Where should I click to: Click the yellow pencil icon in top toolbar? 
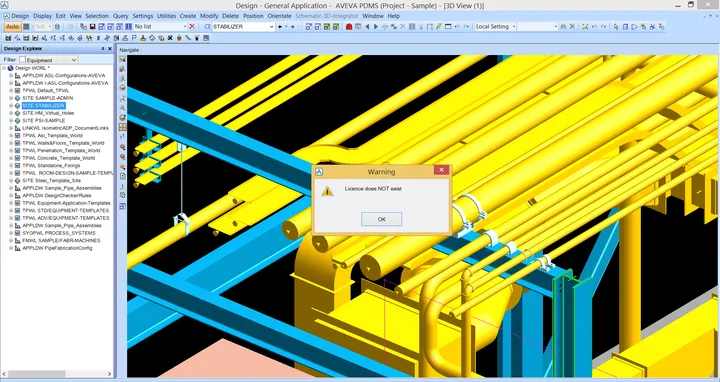439,27
